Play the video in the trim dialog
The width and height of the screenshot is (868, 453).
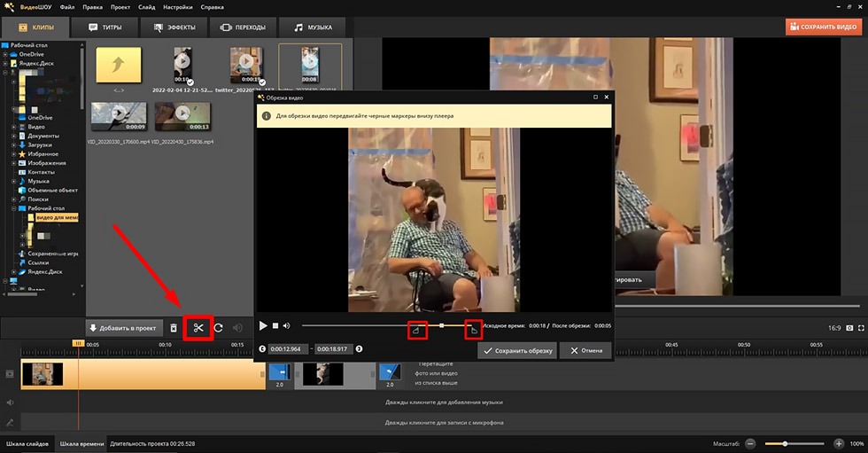click(264, 325)
